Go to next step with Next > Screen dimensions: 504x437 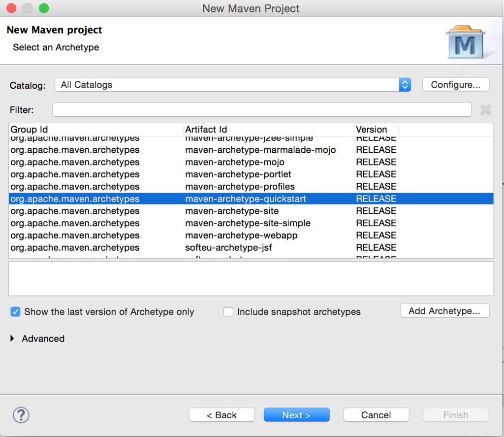click(x=296, y=415)
